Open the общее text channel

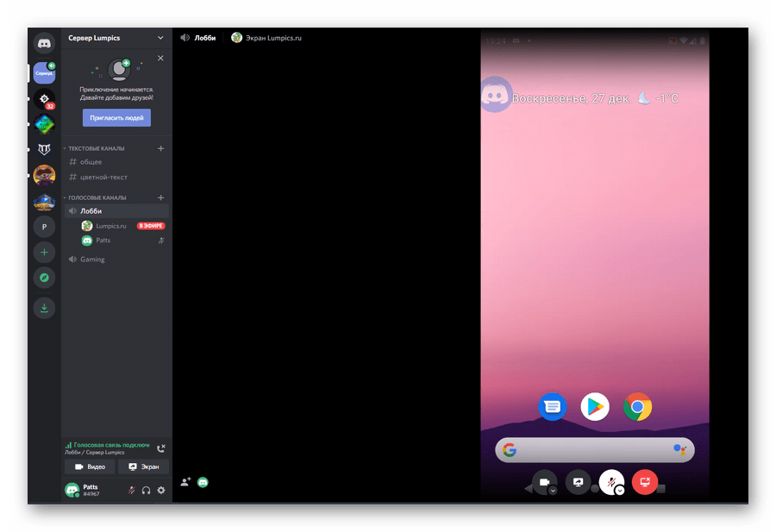click(x=91, y=162)
